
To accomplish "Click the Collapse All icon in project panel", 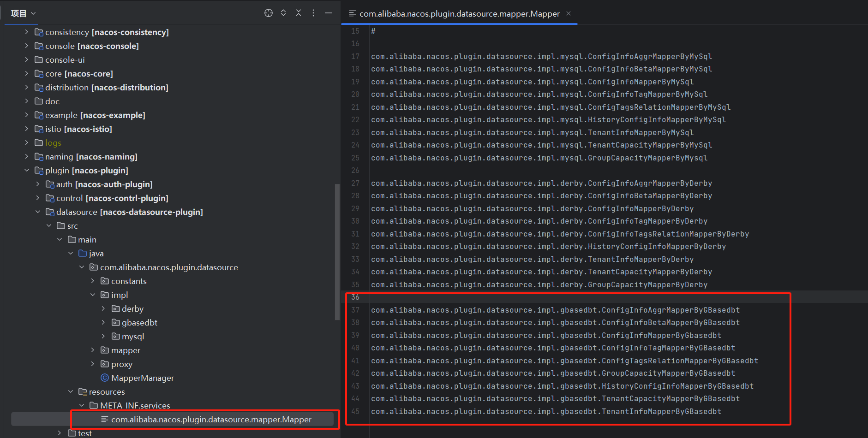I will point(299,13).
